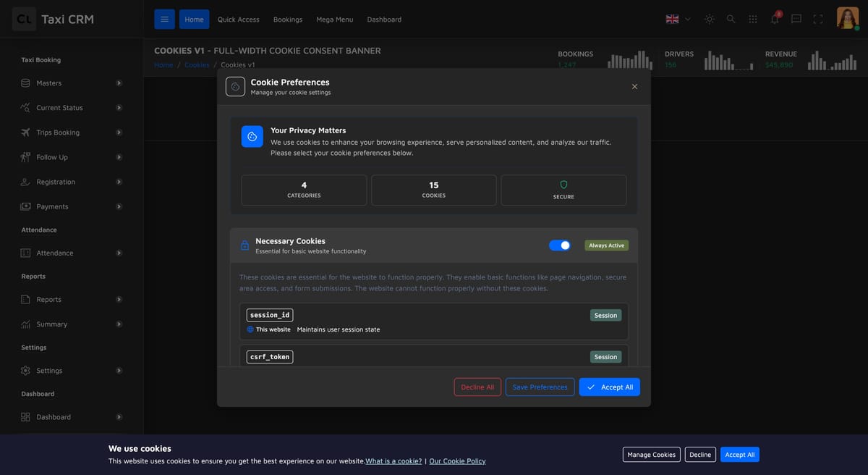Click the Reports sidebar icon

(x=26, y=299)
